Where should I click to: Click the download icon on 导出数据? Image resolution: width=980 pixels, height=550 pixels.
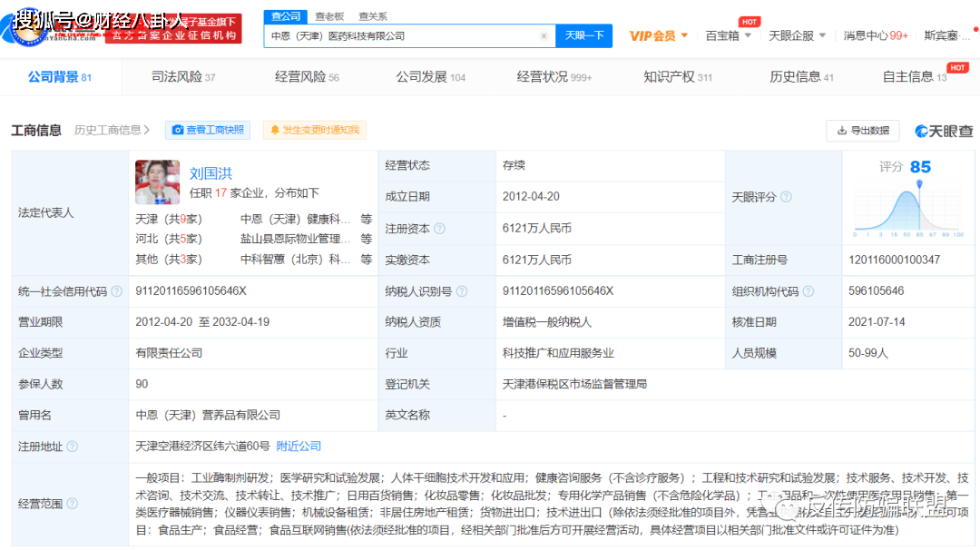841,131
